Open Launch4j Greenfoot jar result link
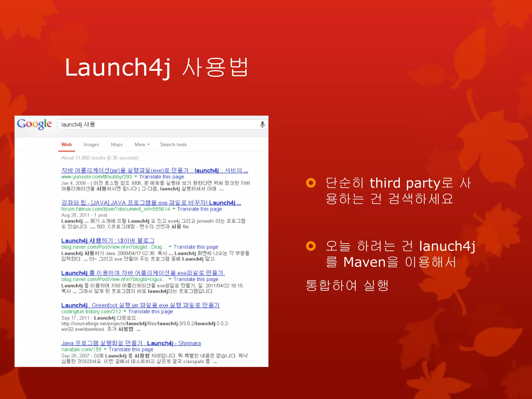This screenshot has height=399, width=532. 140,305
